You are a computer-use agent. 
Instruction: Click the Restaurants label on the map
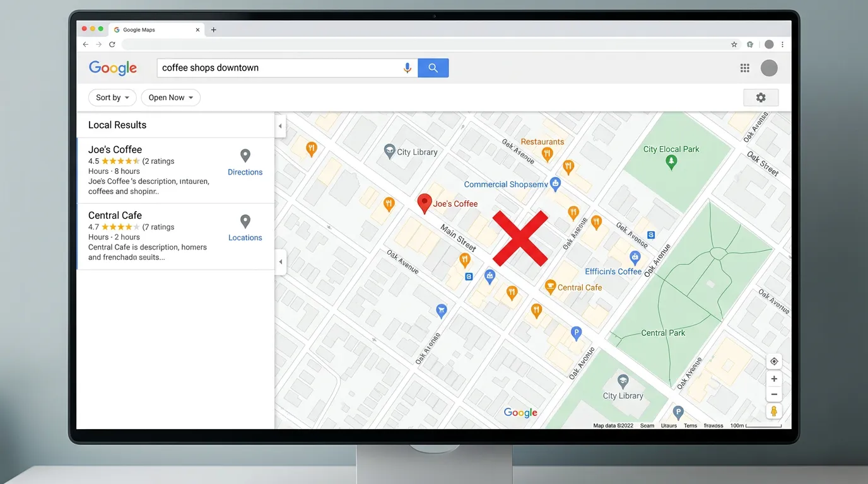pyautogui.click(x=542, y=142)
